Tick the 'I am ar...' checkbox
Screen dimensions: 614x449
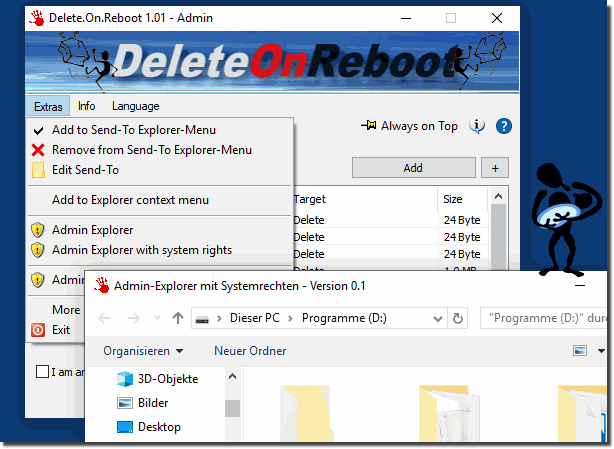[x=42, y=371]
